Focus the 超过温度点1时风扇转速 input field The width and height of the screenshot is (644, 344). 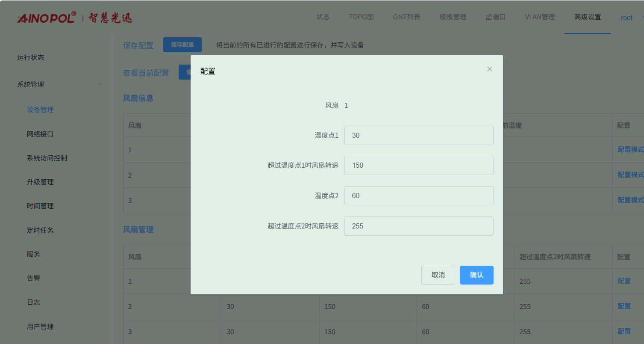418,166
